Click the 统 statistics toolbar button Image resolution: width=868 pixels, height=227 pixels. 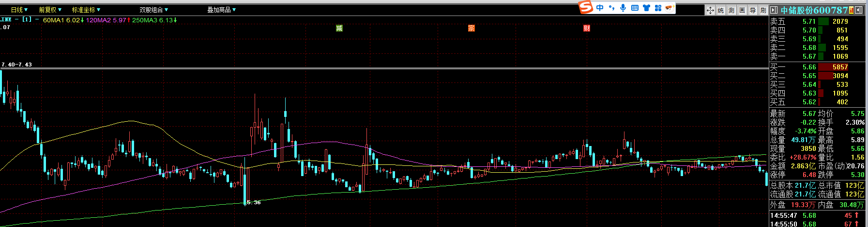pyautogui.click(x=721, y=10)
